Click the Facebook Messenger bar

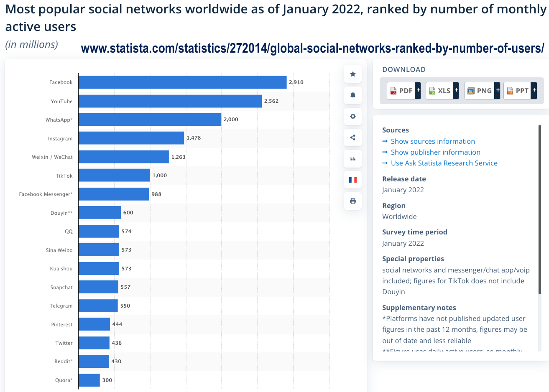[114, 194]
